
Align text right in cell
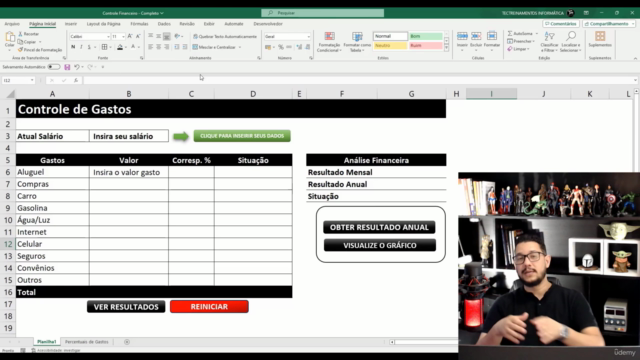coord(167,47)
